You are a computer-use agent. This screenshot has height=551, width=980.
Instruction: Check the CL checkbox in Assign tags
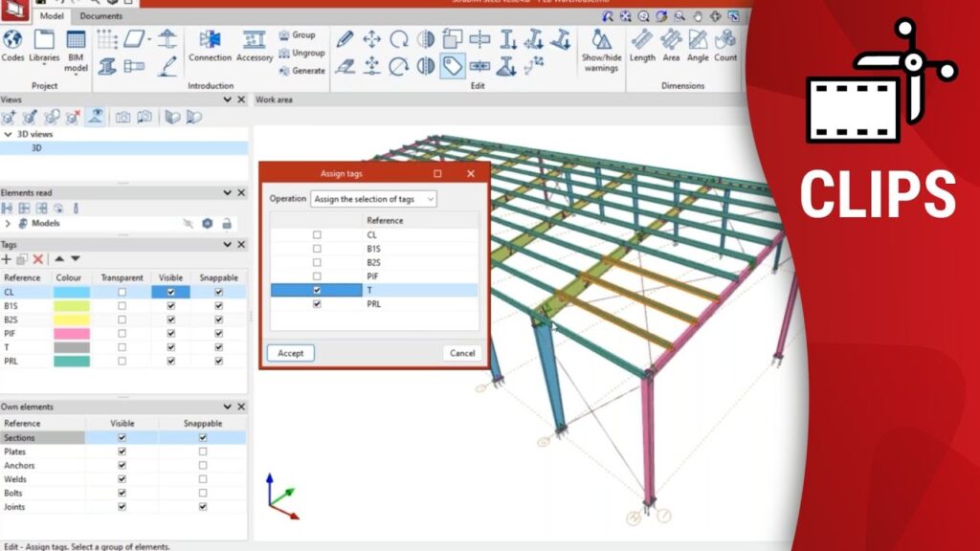[x=317, y=234]
